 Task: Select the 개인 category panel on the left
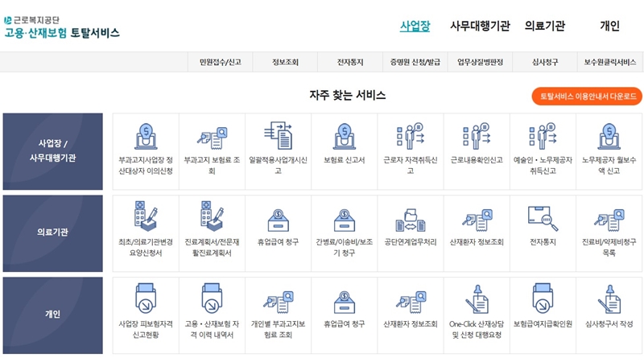click(52, 315)
